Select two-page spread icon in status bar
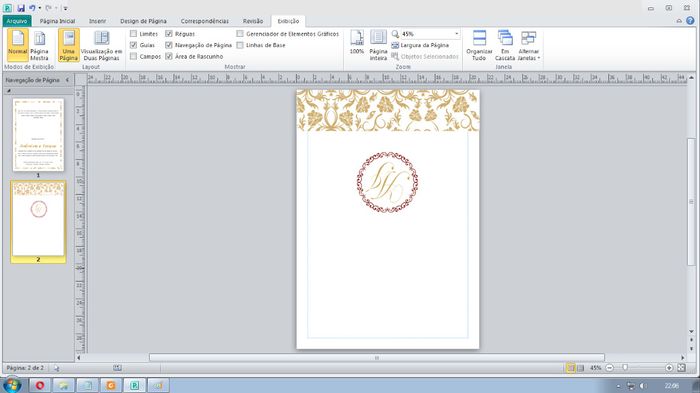 click(580, 368)
